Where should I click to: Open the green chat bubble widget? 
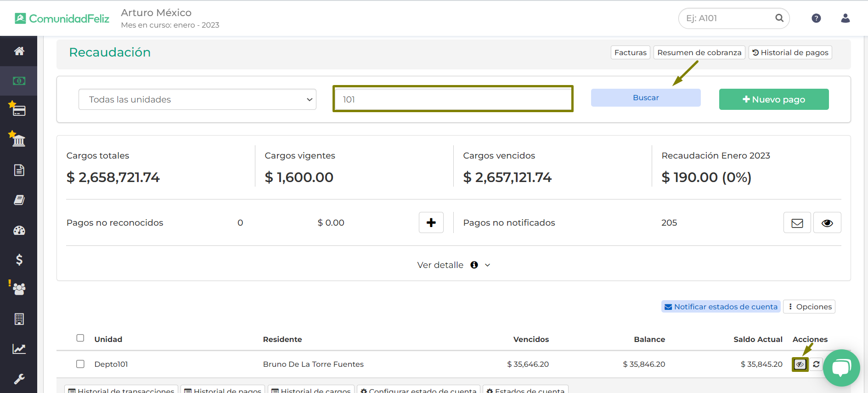click(x=841, y=368)
